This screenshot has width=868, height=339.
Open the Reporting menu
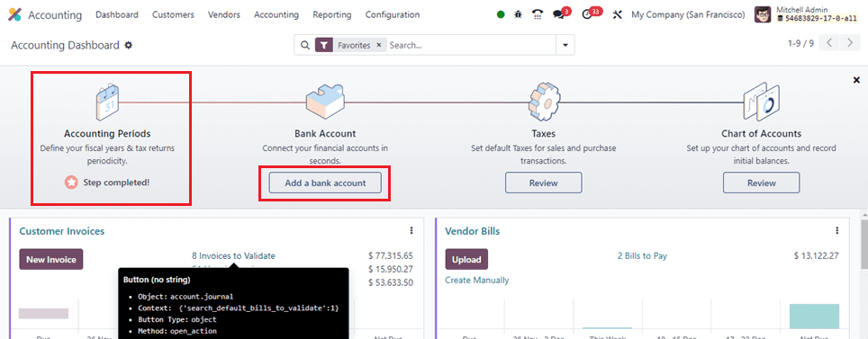point(331,15)
